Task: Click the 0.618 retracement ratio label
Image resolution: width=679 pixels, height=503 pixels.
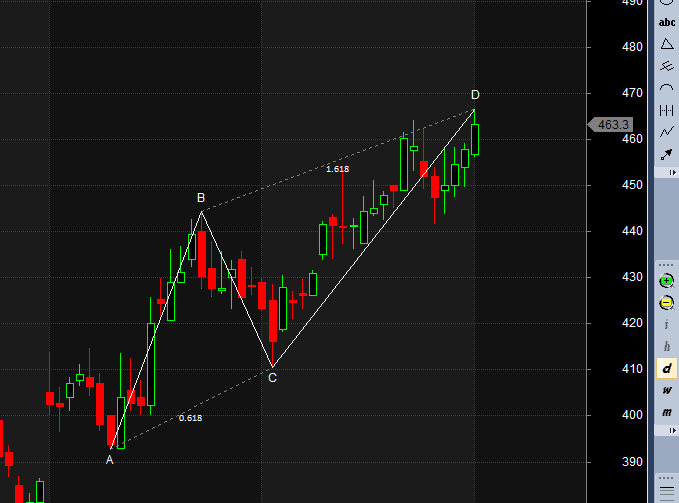Action: tap(190, 418)
